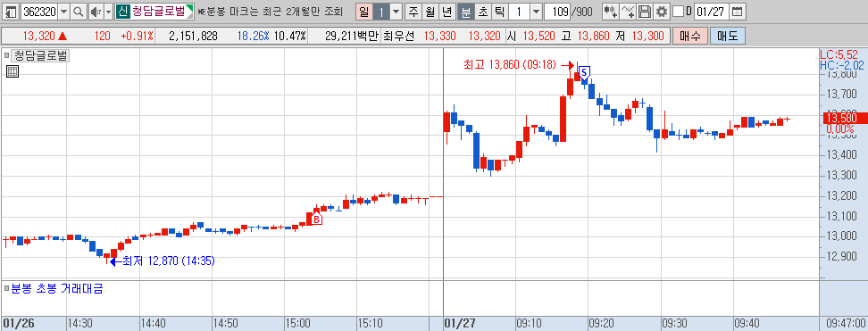Select the 분 minute chart button
The image size is (868, 331).
pyautogui.click(x=466, y=11)
